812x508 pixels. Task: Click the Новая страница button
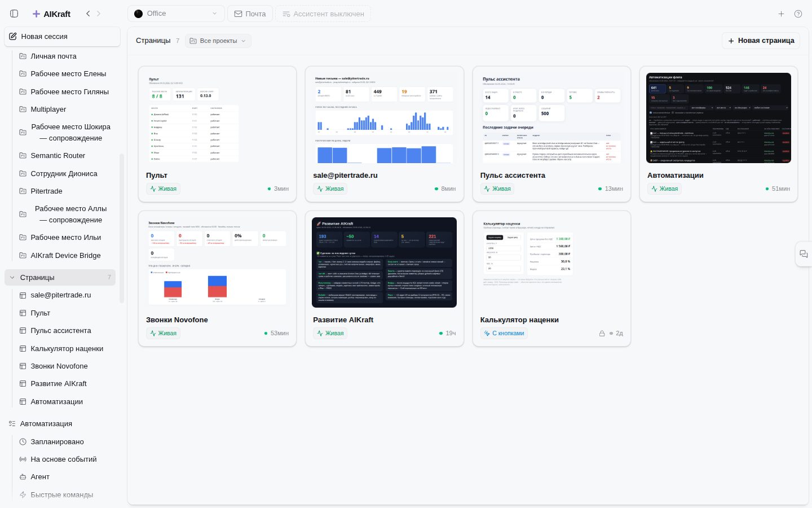point(761,41)
